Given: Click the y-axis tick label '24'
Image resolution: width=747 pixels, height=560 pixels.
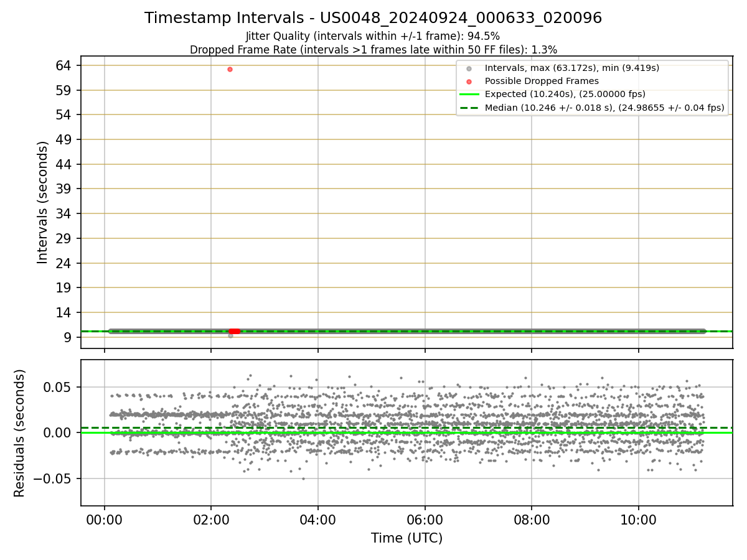Looking at the screenshot, I should click(64, 263).
